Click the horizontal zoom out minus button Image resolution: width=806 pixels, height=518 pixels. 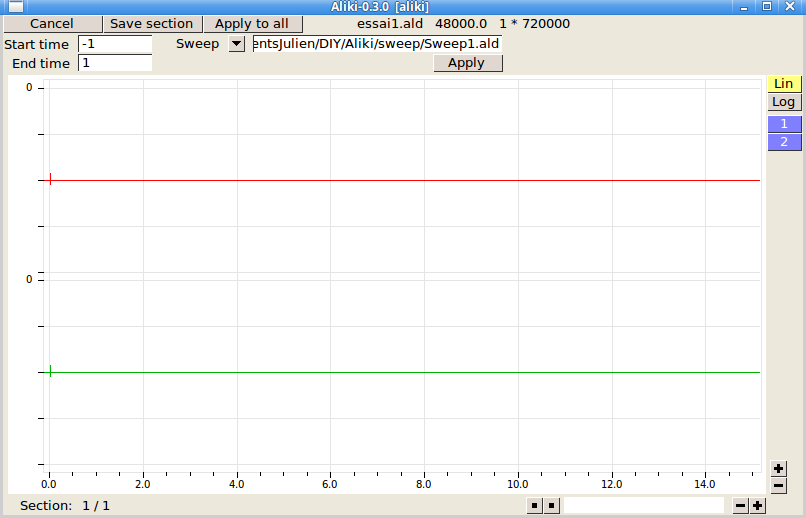pyautogui.click(x=740, y=506)
